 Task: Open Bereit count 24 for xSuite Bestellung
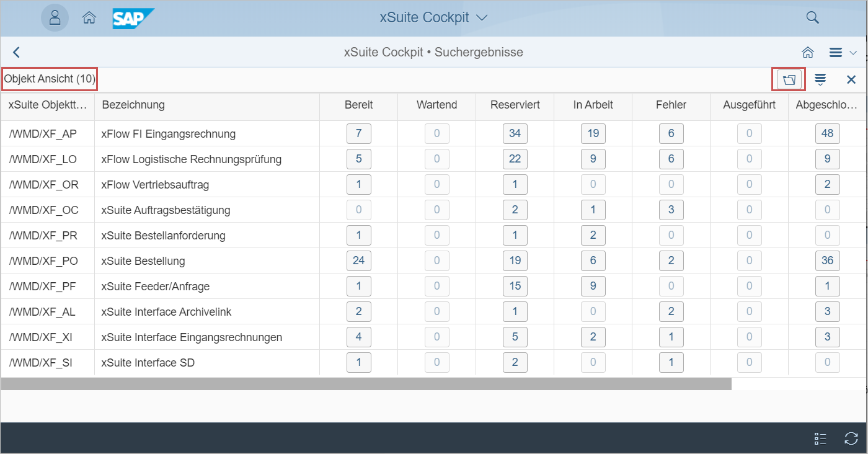click(x=358, y=260)
